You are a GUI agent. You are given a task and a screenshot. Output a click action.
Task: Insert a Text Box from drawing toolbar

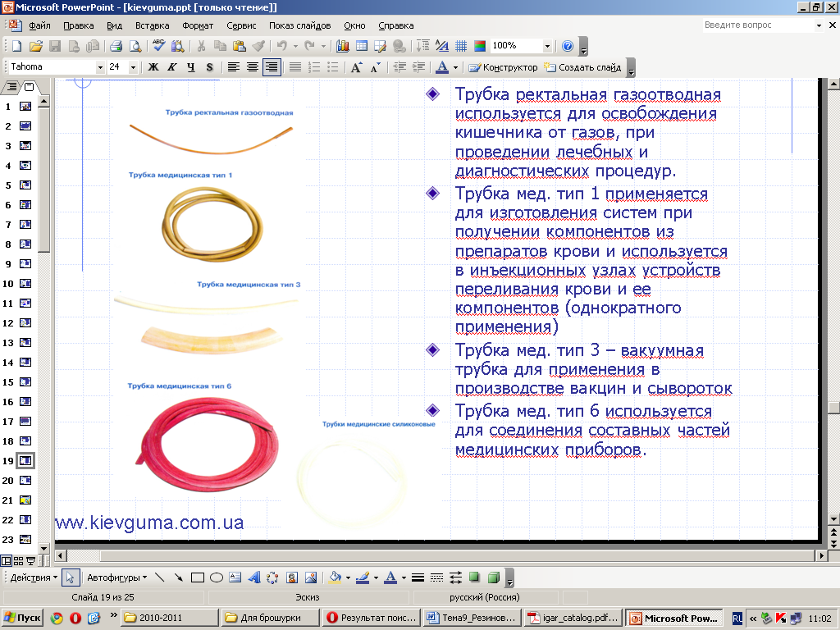235,577
